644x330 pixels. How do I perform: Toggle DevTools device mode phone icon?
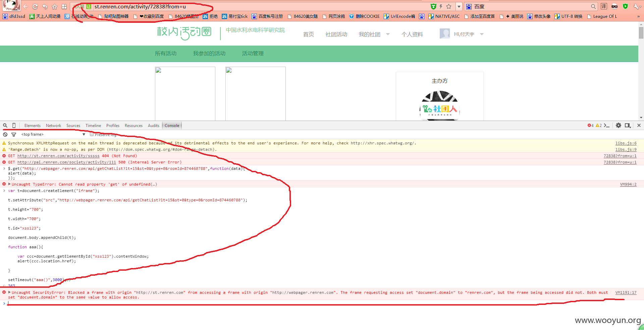[14, 125]
